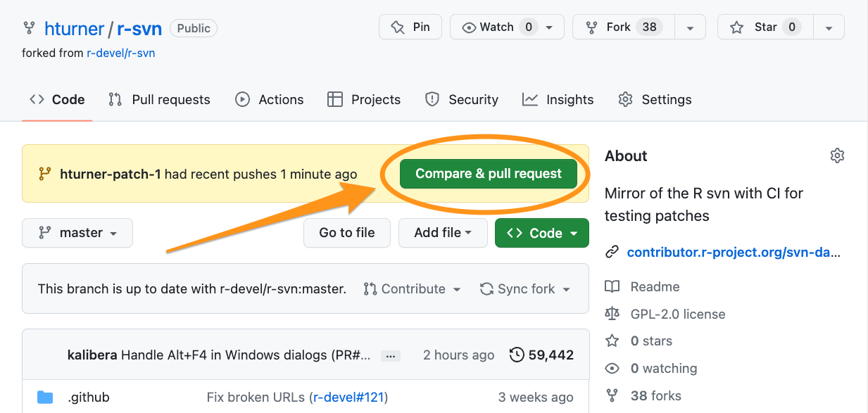Click the Readme book icon

point(612,286)
